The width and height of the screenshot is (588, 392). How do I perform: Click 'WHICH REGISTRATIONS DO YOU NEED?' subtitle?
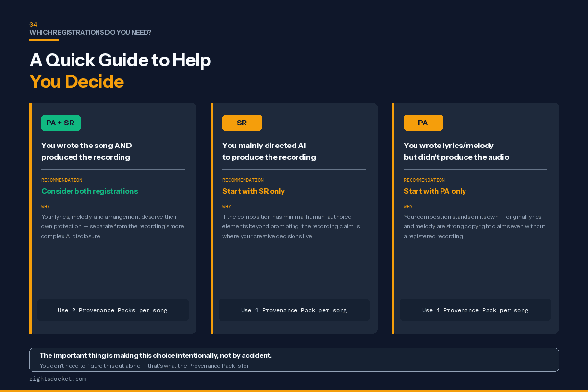tap(91, 32)
